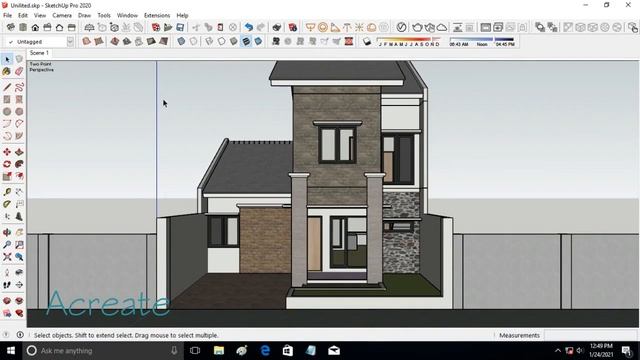Open the Edit menu
640x360 pixels.
point(23,16)
